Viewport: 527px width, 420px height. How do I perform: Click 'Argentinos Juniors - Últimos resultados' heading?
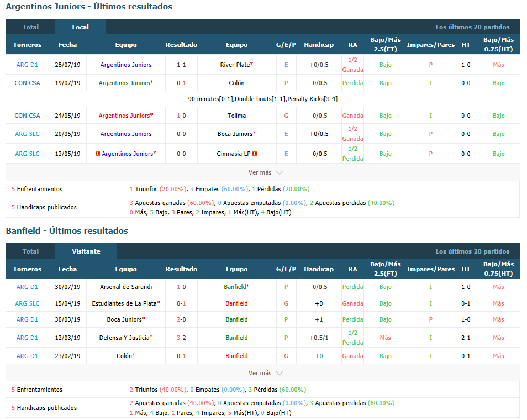click(89, 7)
